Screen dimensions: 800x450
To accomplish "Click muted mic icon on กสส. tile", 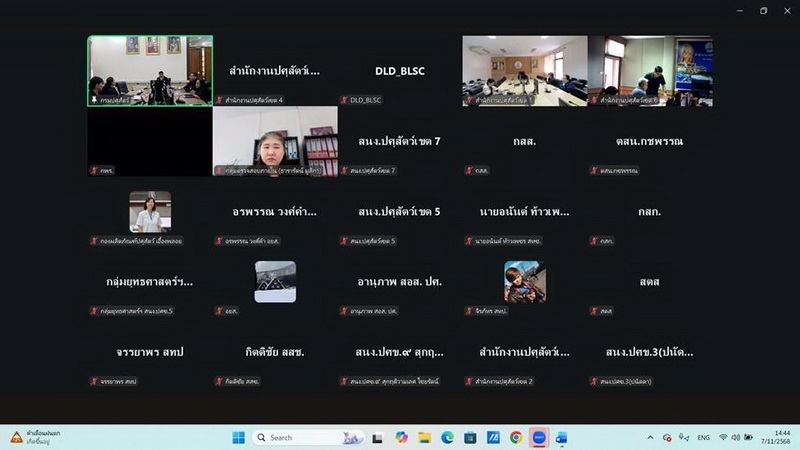I will (469, 171).
